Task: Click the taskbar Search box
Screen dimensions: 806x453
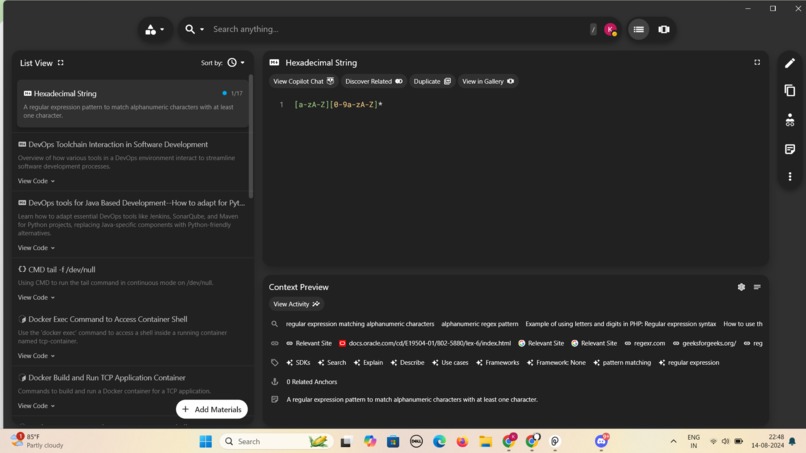Action: (275, 441)
